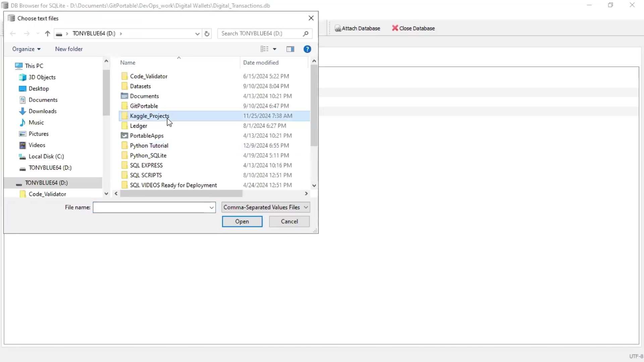
Task: Click the Cancel button
Action: point(289,222)
